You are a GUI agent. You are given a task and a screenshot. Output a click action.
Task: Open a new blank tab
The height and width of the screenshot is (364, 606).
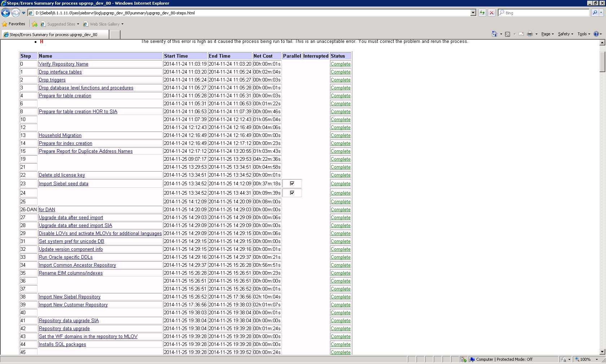pyautogui.click(x=115, y=35)
